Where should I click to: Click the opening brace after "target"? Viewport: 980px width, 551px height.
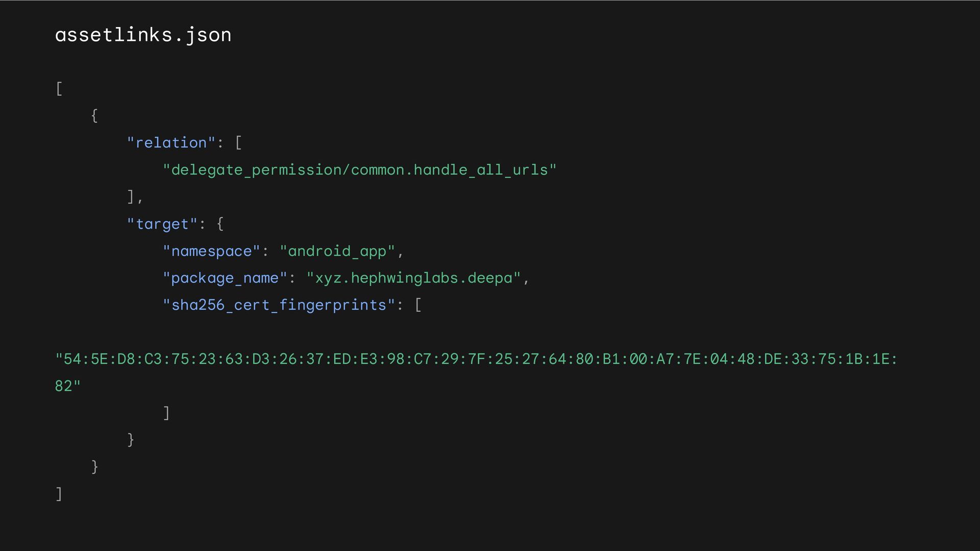click(x=220, y=224)
